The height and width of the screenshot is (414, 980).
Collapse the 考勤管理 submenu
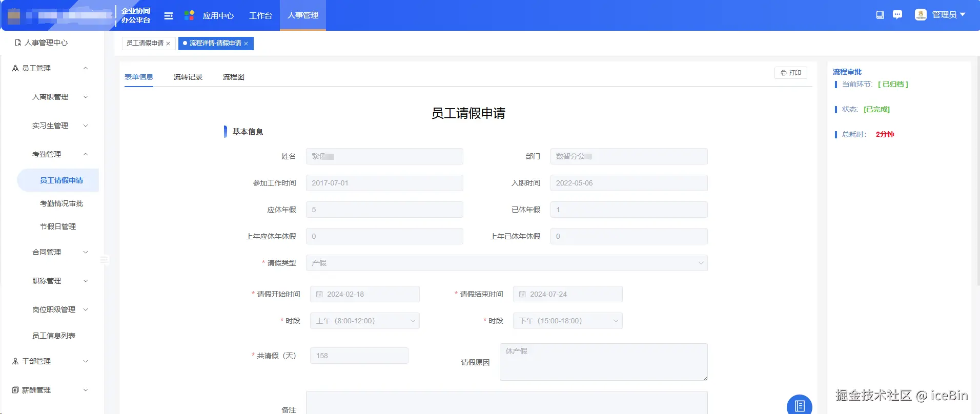[86, 154]
